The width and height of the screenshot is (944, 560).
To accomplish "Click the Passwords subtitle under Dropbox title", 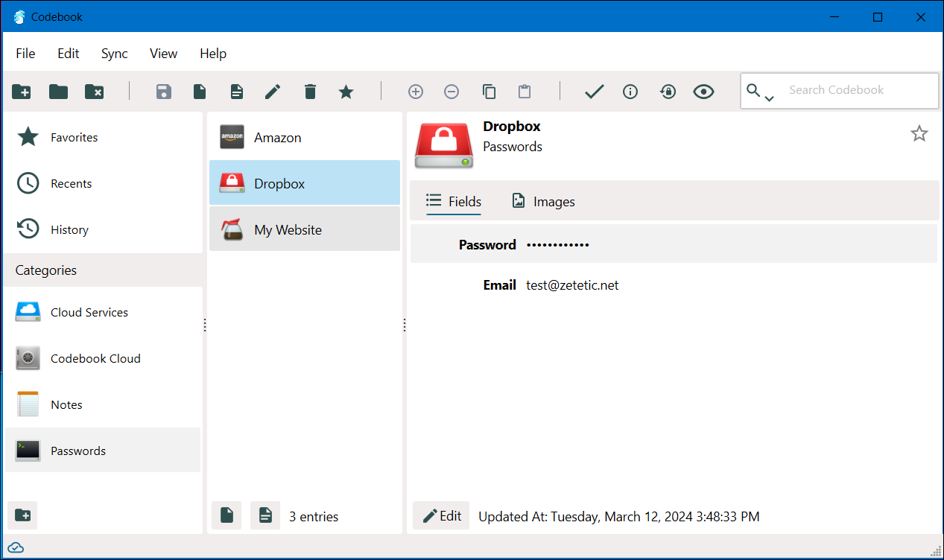I will (513, 147).
